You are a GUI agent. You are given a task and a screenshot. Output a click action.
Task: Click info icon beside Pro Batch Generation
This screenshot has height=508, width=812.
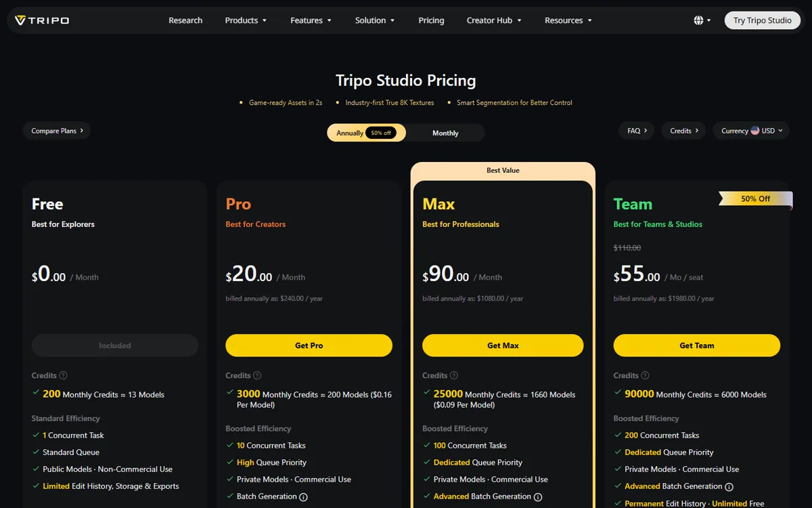coord(303,496)
